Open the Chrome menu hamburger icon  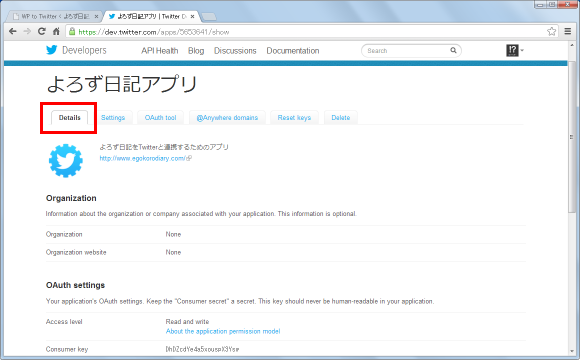[568, 31]
